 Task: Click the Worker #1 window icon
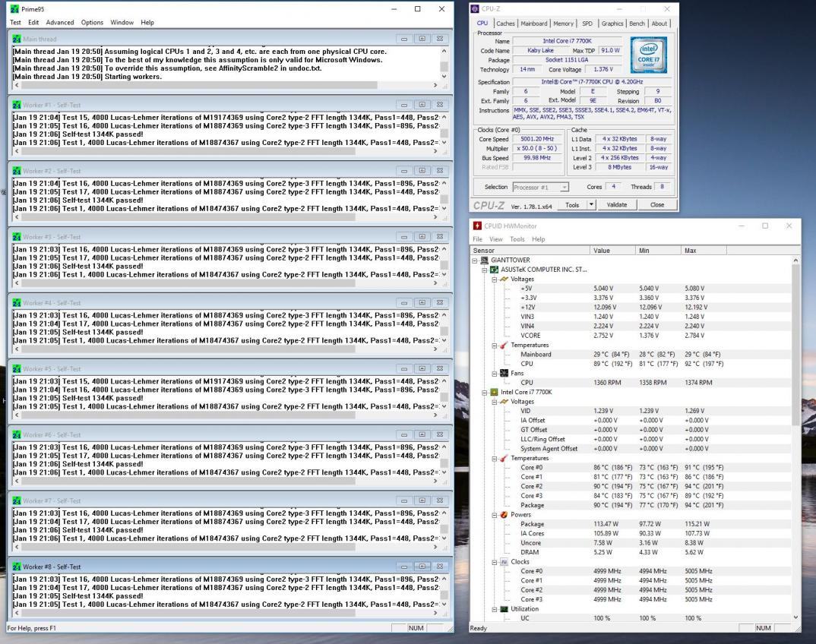click(x=17, y=105)
